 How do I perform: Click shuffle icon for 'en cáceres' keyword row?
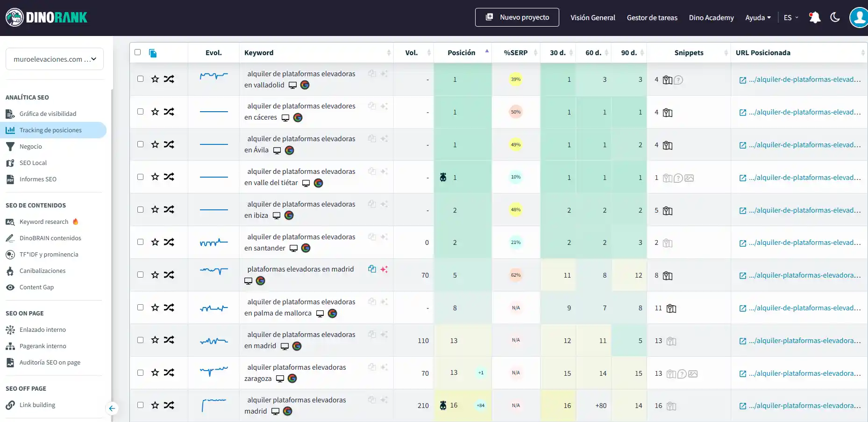point(169,112)
